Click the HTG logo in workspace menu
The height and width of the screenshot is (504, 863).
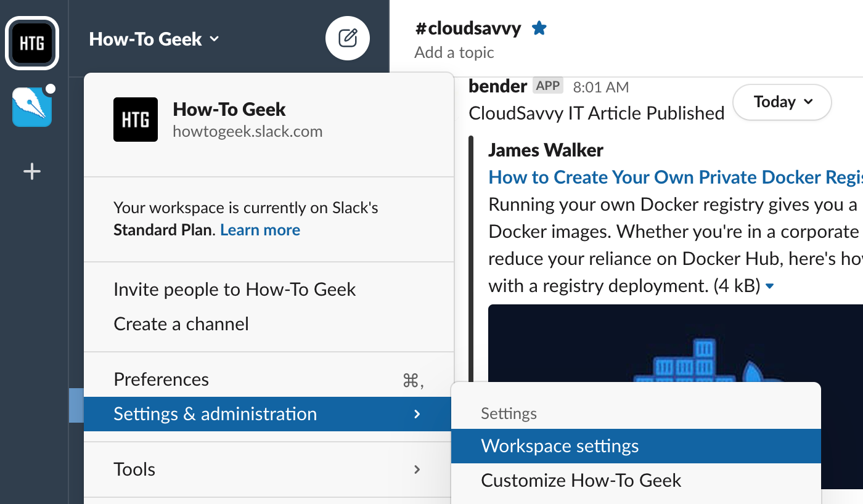[136, 120]
